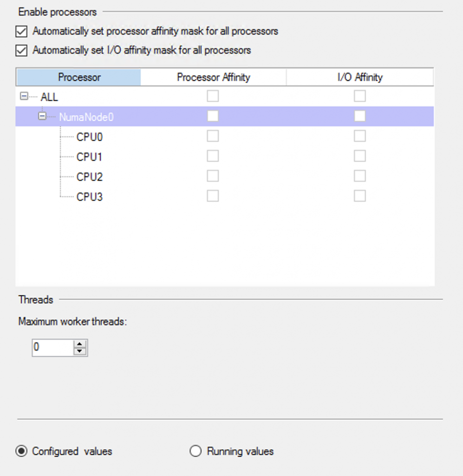Enable Processor Affinity for CPU1
463x476 pixels.
[x=213, y=156]
